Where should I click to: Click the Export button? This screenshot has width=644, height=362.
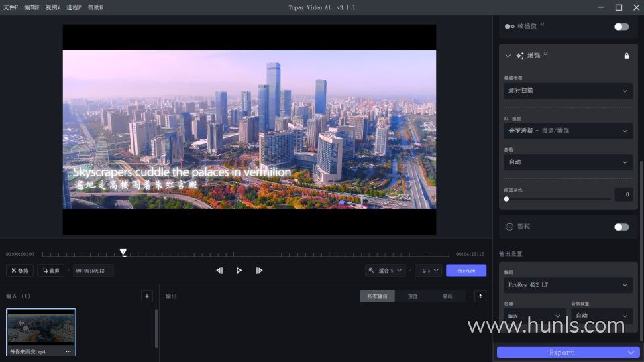point(561,353)
